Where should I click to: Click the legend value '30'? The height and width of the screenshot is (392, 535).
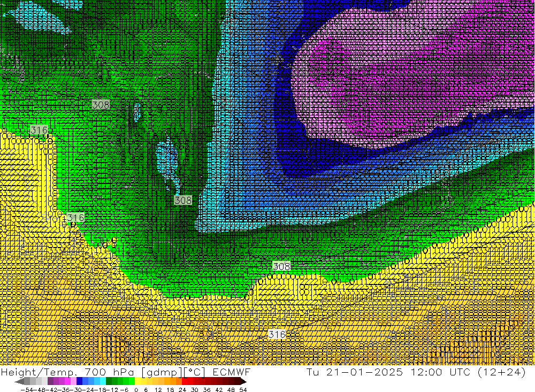[195, 390]
